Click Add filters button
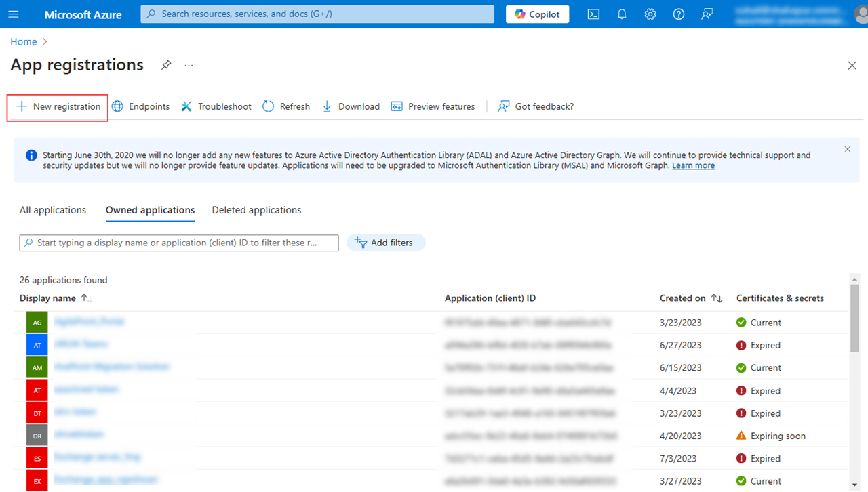 click(x=386, y=243)
